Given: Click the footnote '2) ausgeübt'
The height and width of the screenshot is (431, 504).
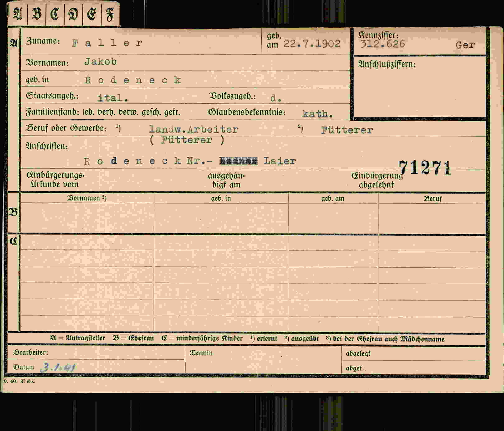Looking at the screenshot, I should pos(302,339).
